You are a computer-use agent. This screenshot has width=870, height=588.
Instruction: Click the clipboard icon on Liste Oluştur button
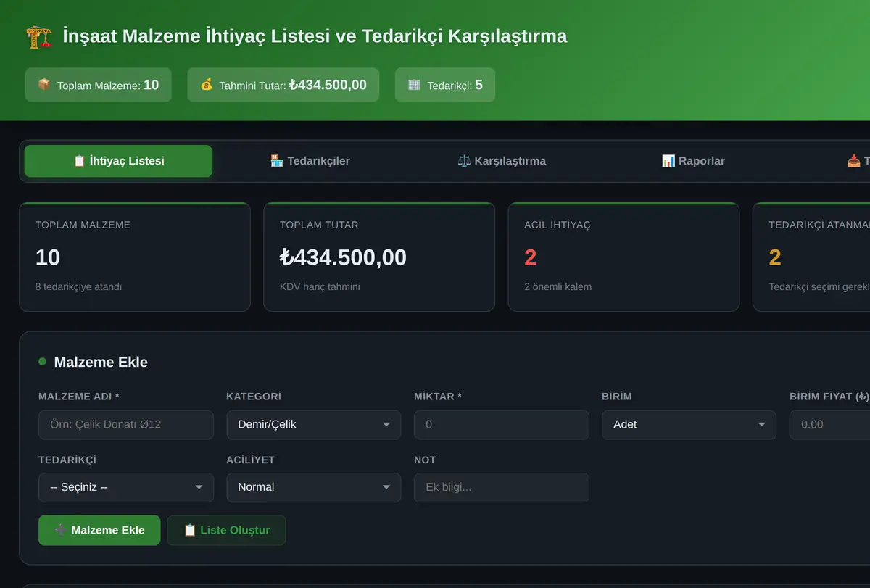click(x=190, y=530)
